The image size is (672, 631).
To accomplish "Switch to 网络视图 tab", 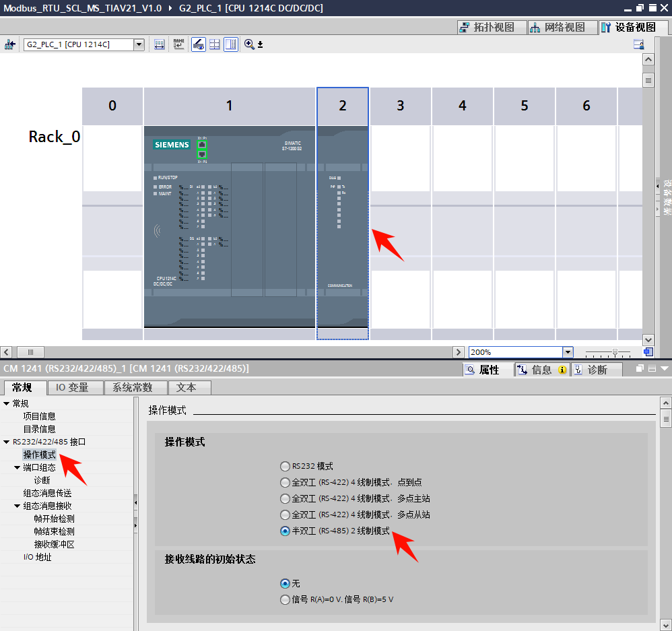I will (562, 27).
